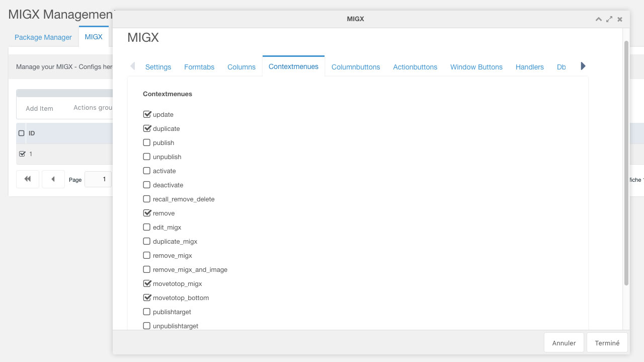Toggle the select-all checkbox in ID column header
Screen dimensions: 644x362
coord(21,133)
